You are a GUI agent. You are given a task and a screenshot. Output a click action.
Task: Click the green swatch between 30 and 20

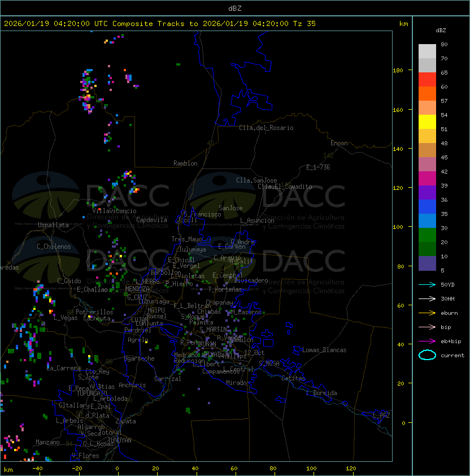(427, 235)
